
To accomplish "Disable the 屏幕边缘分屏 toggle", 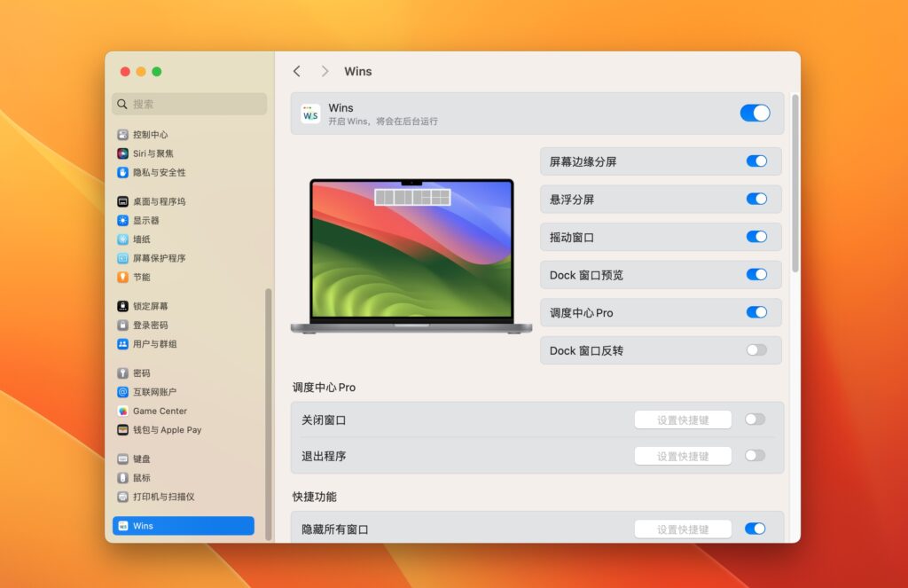I will [755, 161].
